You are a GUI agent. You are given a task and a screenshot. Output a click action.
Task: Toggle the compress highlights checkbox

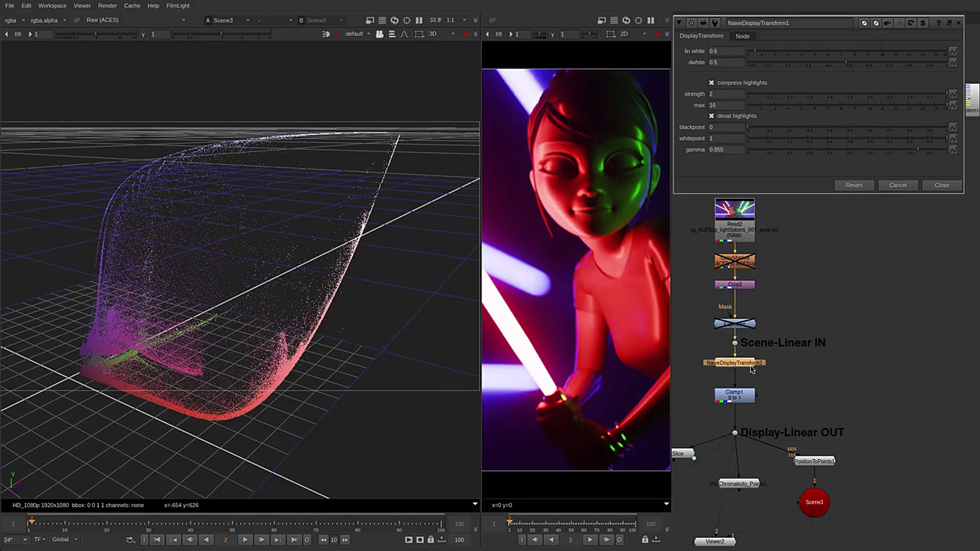tap(712, 83)
